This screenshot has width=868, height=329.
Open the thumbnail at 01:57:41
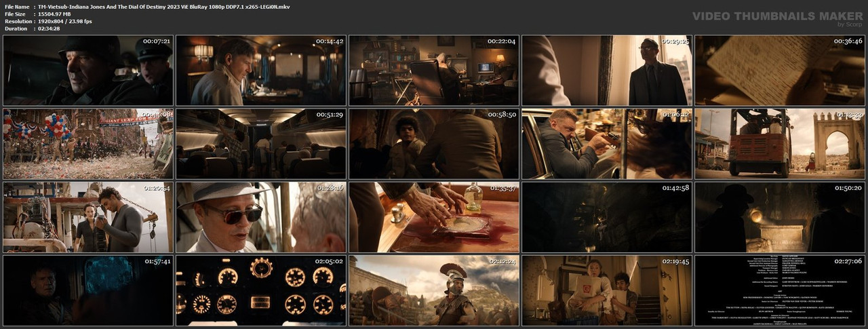click(88, 290)
